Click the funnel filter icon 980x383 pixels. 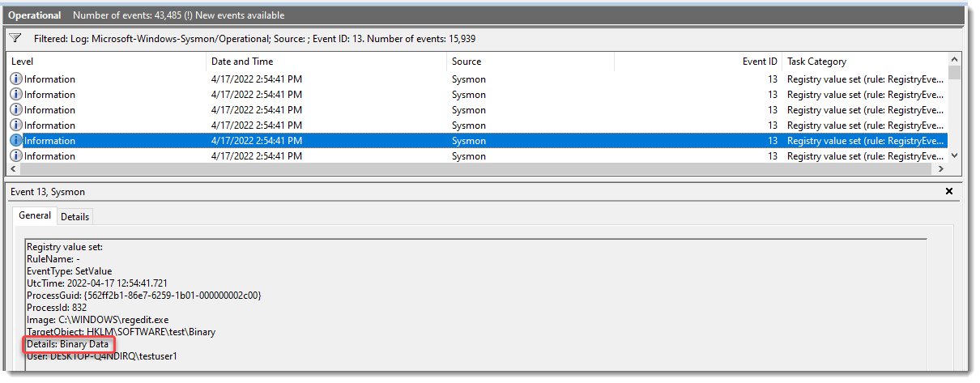(x=15, y=38)
